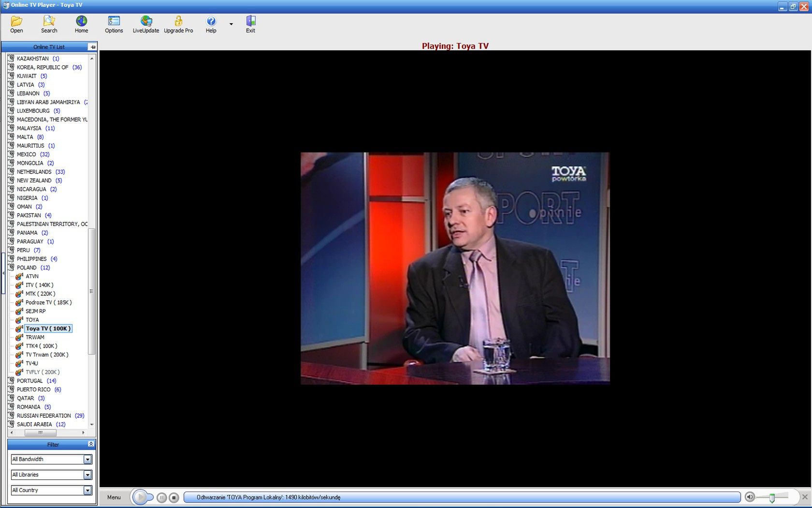Select the ITV ( 140K ) channel
Screen dimensions: 812x508
coord(39,285)
